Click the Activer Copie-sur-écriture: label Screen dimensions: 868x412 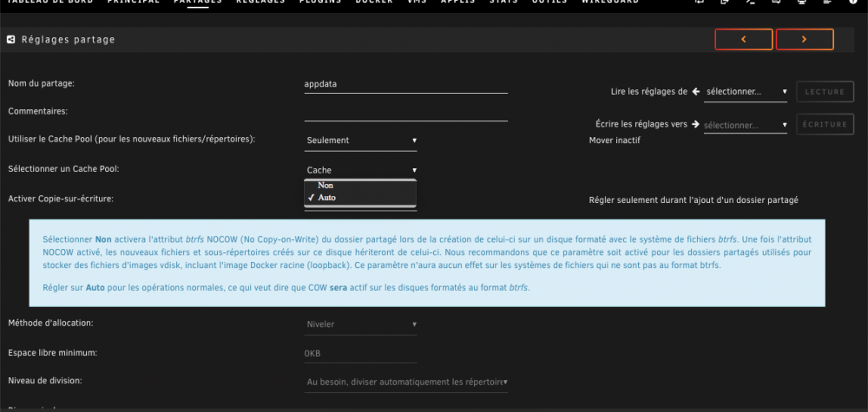tap(61, 199)
